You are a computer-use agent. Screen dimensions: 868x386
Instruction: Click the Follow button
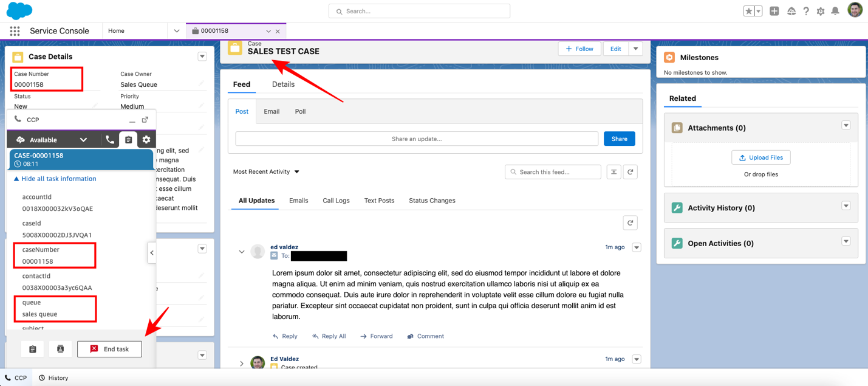579,49
